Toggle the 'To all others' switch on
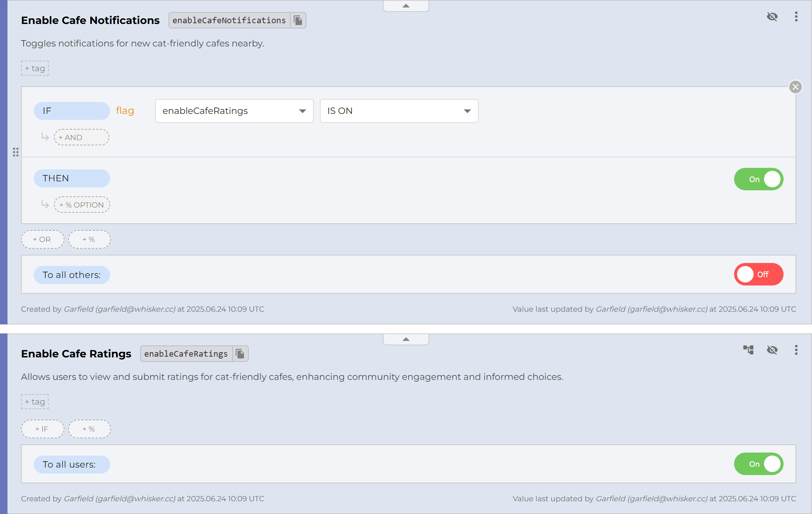 758,274
